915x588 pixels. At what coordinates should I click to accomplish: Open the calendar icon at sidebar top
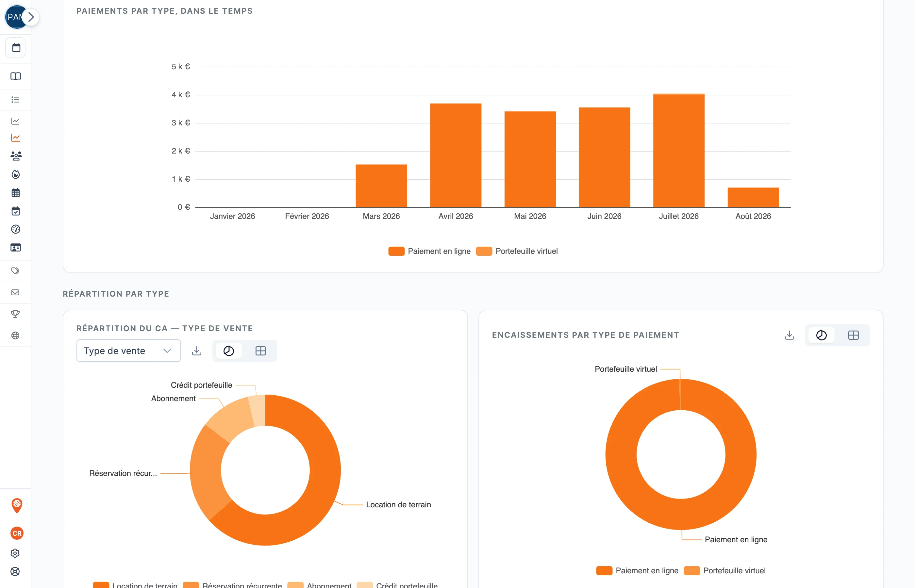[16, 48]
